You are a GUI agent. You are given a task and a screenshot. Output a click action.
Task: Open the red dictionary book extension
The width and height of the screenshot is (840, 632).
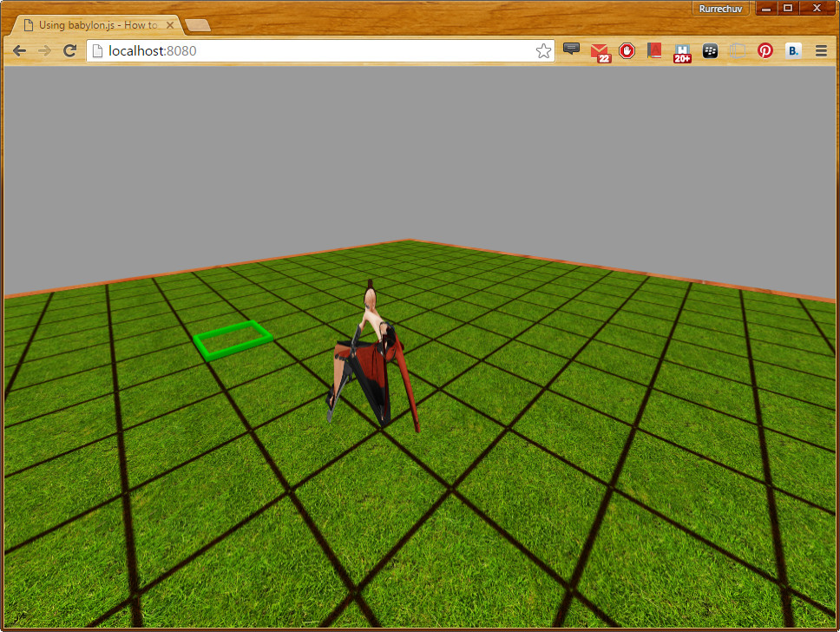point(654,51)
